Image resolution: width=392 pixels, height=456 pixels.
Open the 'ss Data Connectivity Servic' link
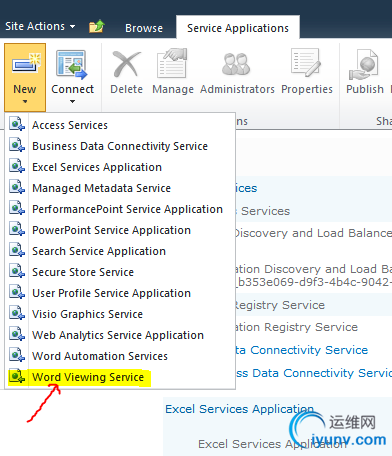pyautogui.click(x=314, y=373)
